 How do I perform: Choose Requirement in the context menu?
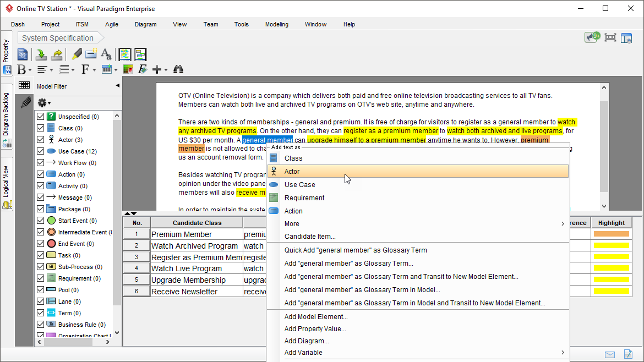click(418, 198)
